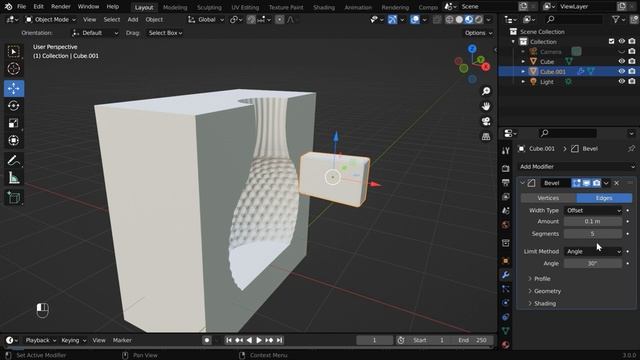Toggle Bevel modifier viewport display
The image size is (640, 360).
point(586,183)
